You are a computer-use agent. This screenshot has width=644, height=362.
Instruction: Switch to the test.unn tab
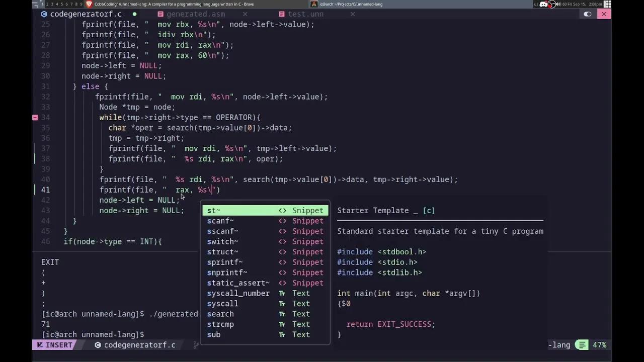coord(306,14)
